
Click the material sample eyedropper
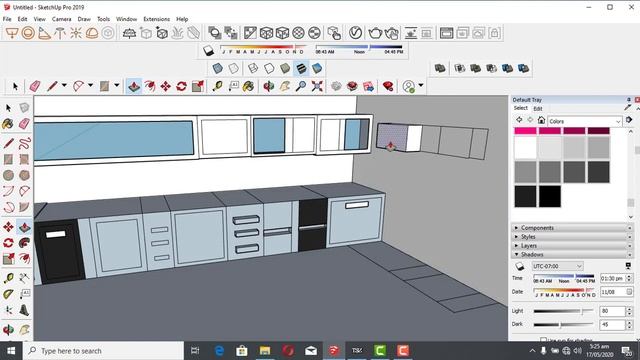click(x=628, y=107)
